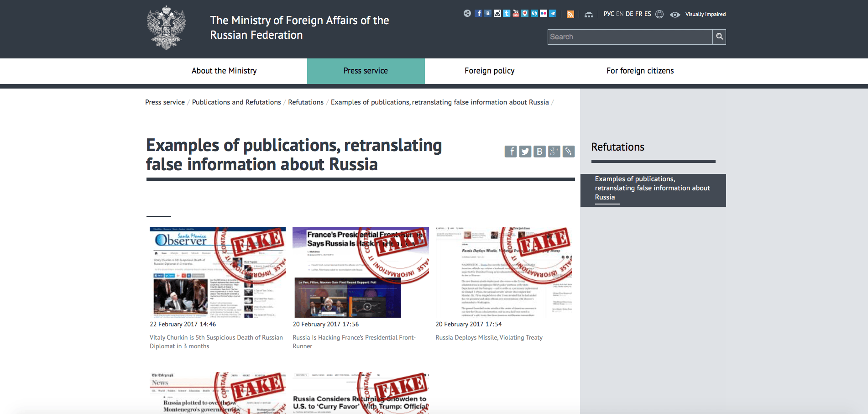Click the gray LiveJournal pencil share icon
The width and height of the screenshot is (868, 414).
pyautogui.click(x=569, y=151)
